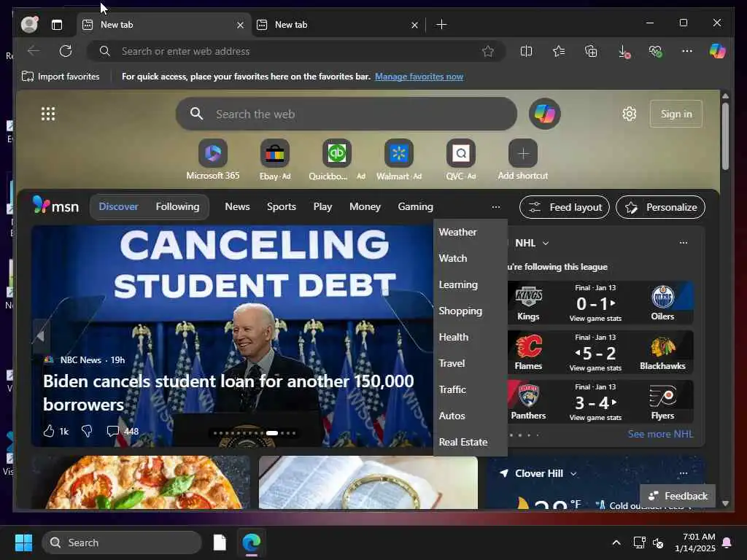This screenshot has width=747, height=560.
Task: Open QVC ad shortcut
Action: tap(461, 160)
